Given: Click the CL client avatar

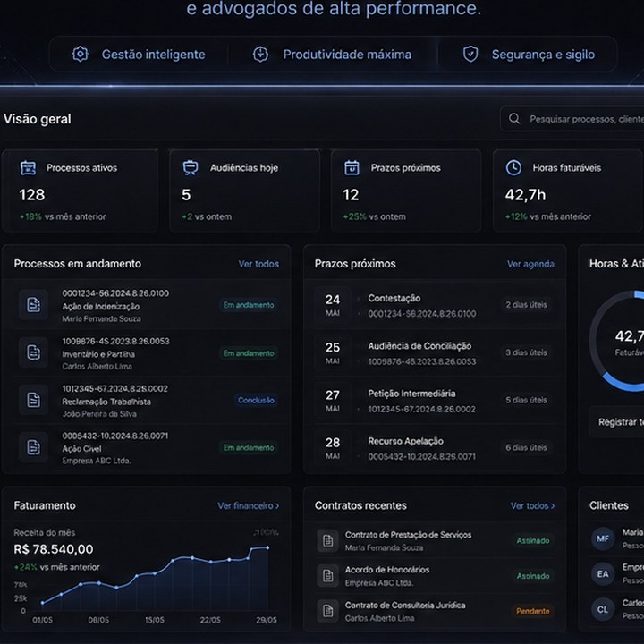Looking at the screenshot, I should point(603,609).
